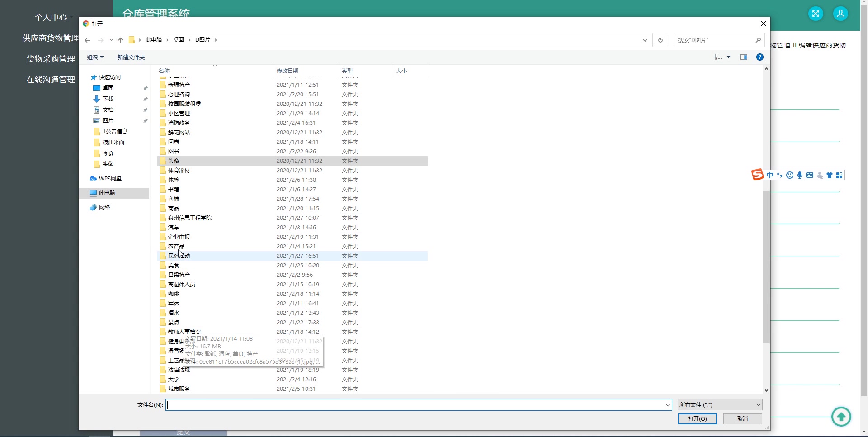Open 图片 in navigation pane
This screenshot has width=868, height=437.
click(x=108, y=121)
